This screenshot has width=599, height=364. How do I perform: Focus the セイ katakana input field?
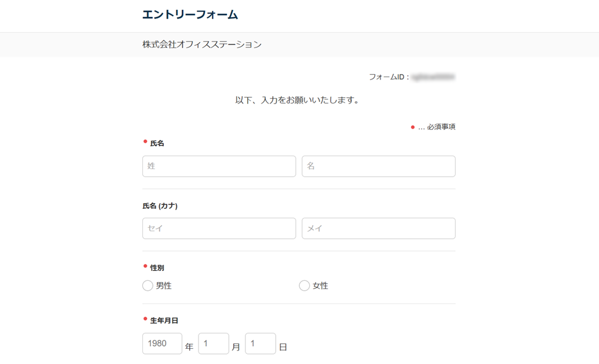[218, 229]
